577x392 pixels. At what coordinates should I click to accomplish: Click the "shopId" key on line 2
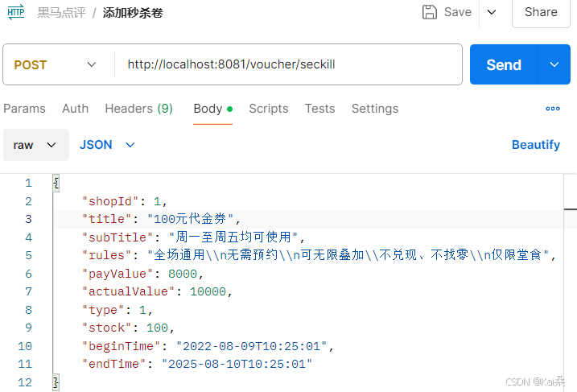(x=110, y=201)
